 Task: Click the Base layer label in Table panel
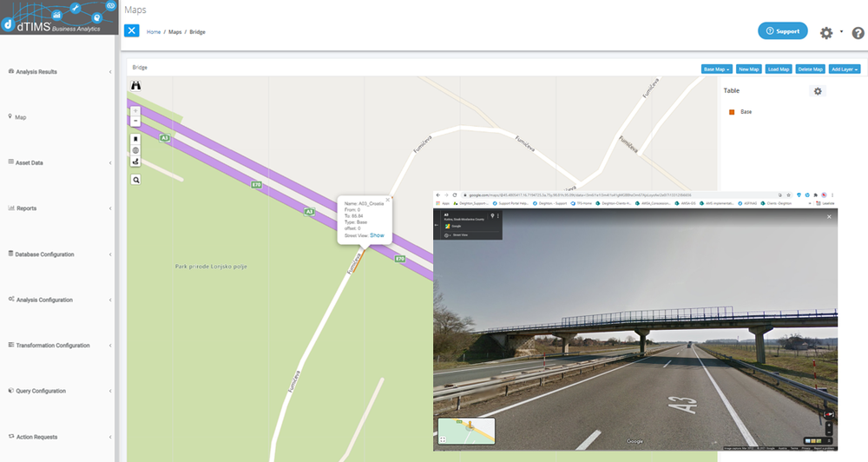coord(746,112)
